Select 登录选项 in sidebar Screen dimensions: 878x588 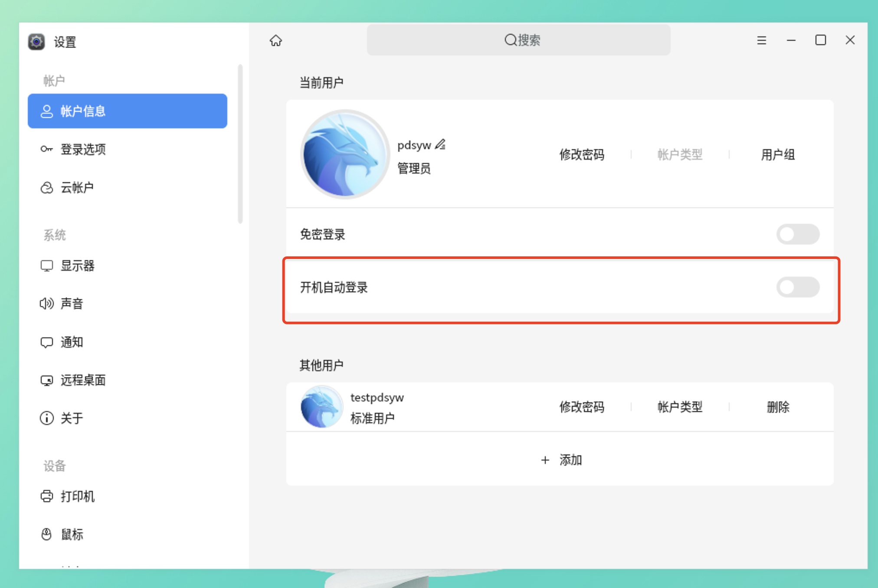point(83,150)
